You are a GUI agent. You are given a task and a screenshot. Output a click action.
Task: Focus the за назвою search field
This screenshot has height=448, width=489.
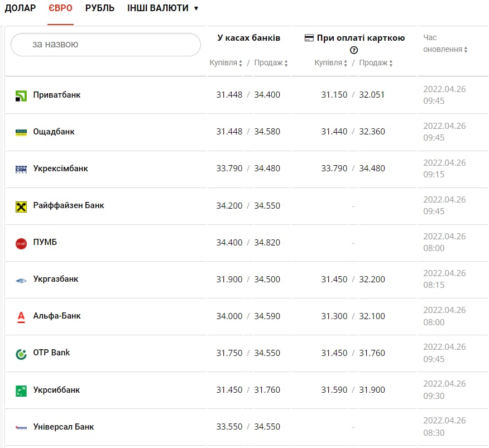pyautogui.click(x=106, y=45)
